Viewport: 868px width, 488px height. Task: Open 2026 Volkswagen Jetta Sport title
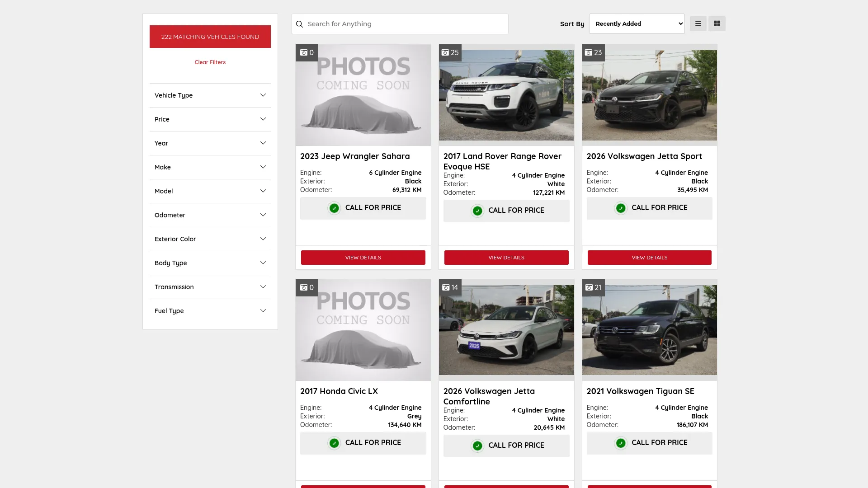pyautogui.click(x=644, y=156)
